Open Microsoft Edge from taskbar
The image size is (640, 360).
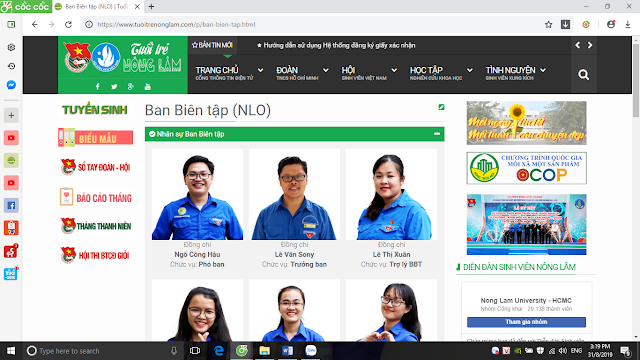pos(219,351)
